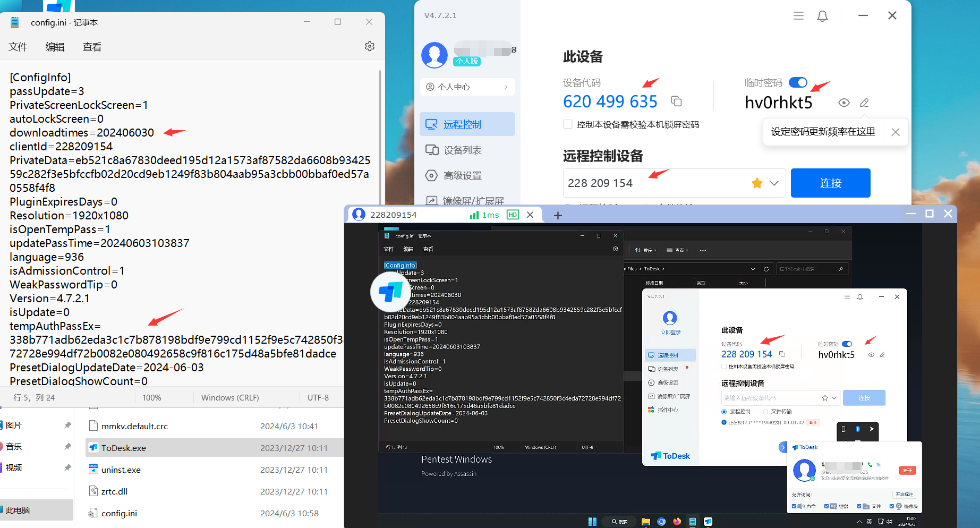This screenshot has width=980, height=528.
Task: Select the 文件传输 radio button
Action: 765,412
